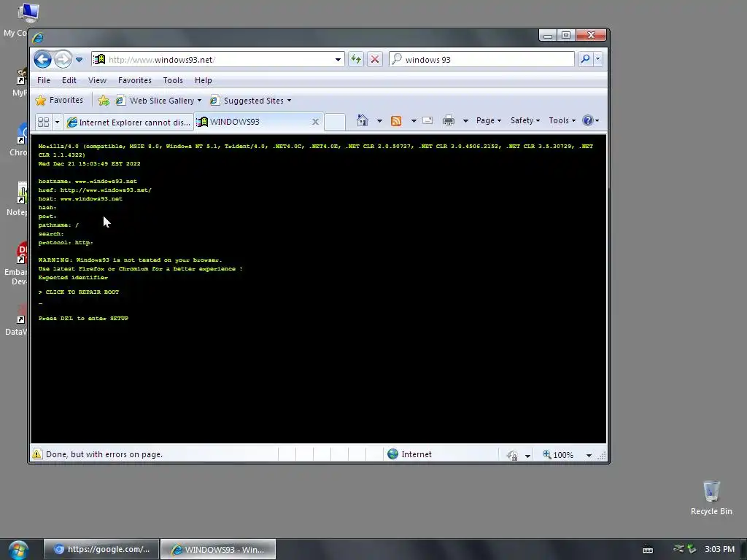Open the zoom level 100% button
Image resolution: width=747 pixels, height=560 pixels.
pos(558,455)
